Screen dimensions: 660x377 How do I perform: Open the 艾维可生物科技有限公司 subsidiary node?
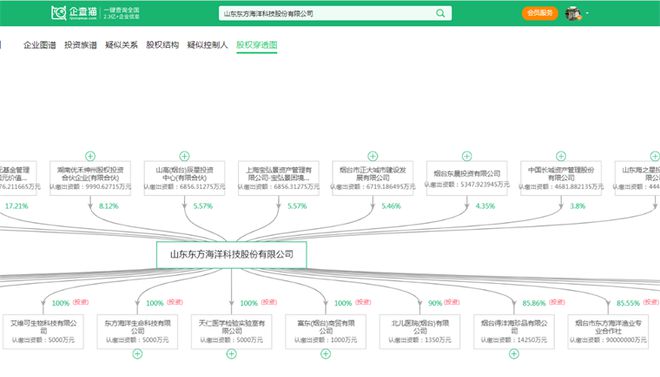pyautogui.click(x=43, y=332)
